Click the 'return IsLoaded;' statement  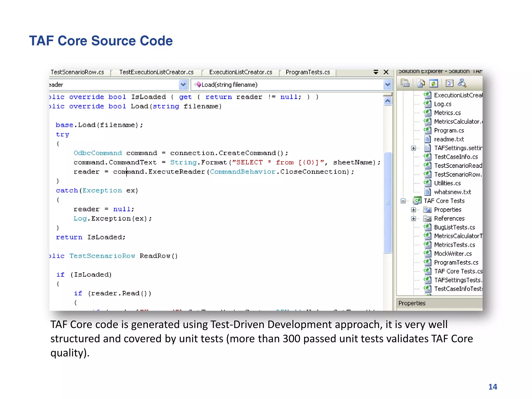91,237
